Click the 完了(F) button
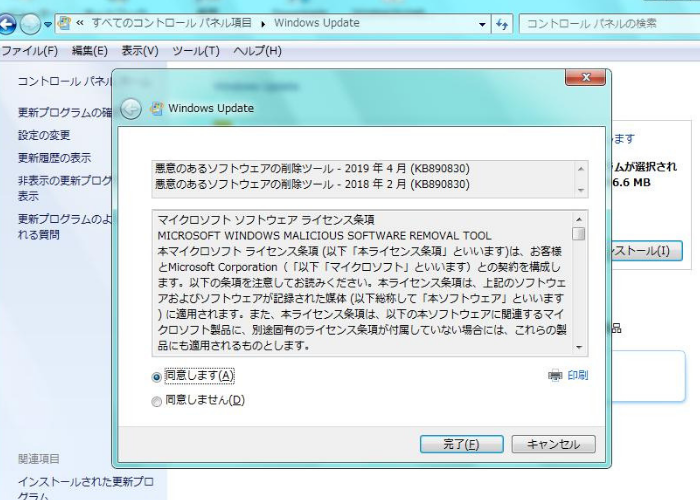 [462, 444]
